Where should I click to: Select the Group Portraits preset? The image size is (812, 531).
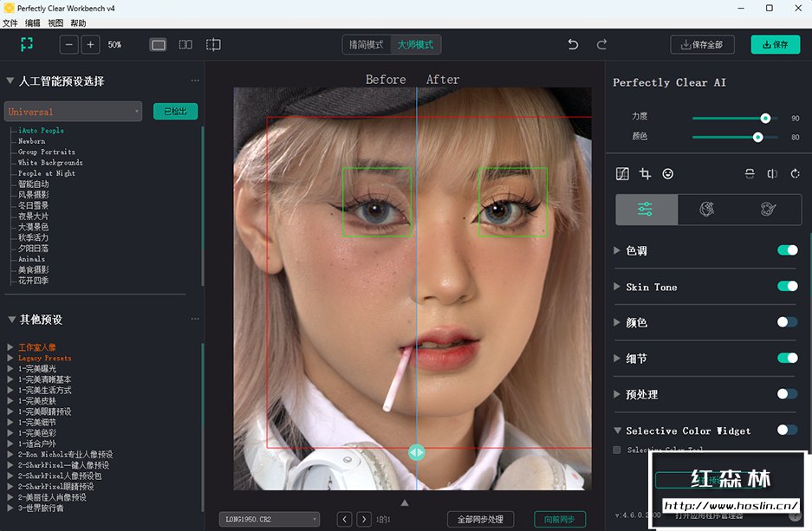(x=47, y=152)
